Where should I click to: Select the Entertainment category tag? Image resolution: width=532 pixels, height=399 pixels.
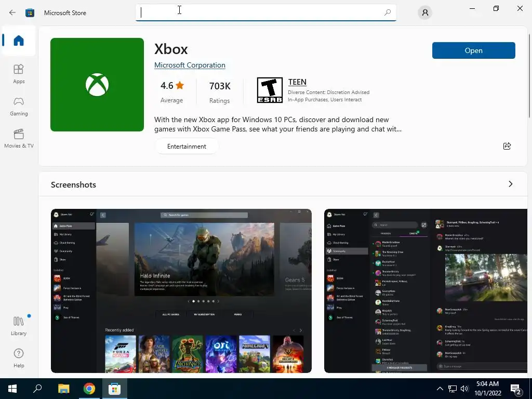click(187, 146)
